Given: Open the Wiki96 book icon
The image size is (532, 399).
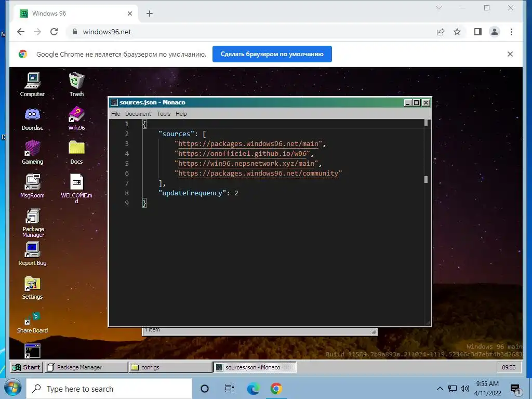Looking at the screenshot, I should coord(76,118).
